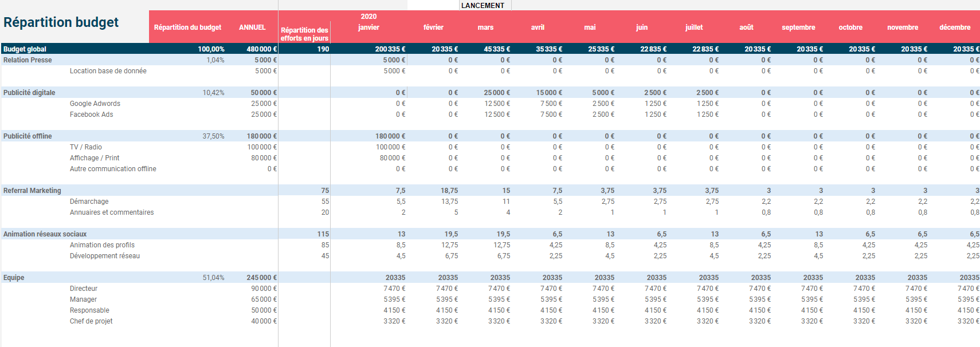Click the 'Répartition budget' title

[61, 22]
